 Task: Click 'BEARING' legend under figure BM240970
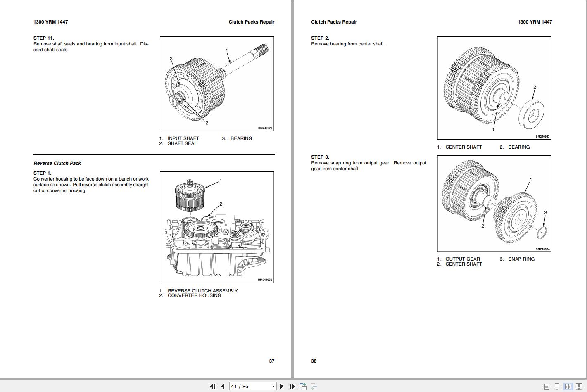coord(241,138)
